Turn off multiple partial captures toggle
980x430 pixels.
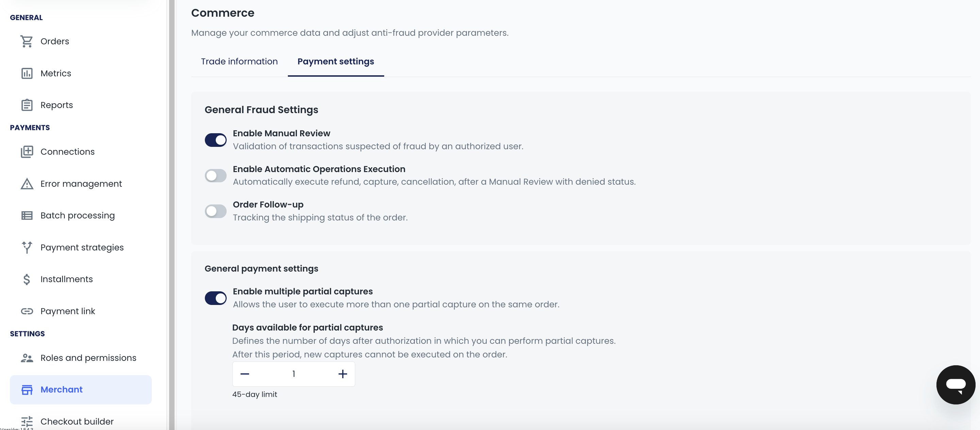[x=216, y=298]
